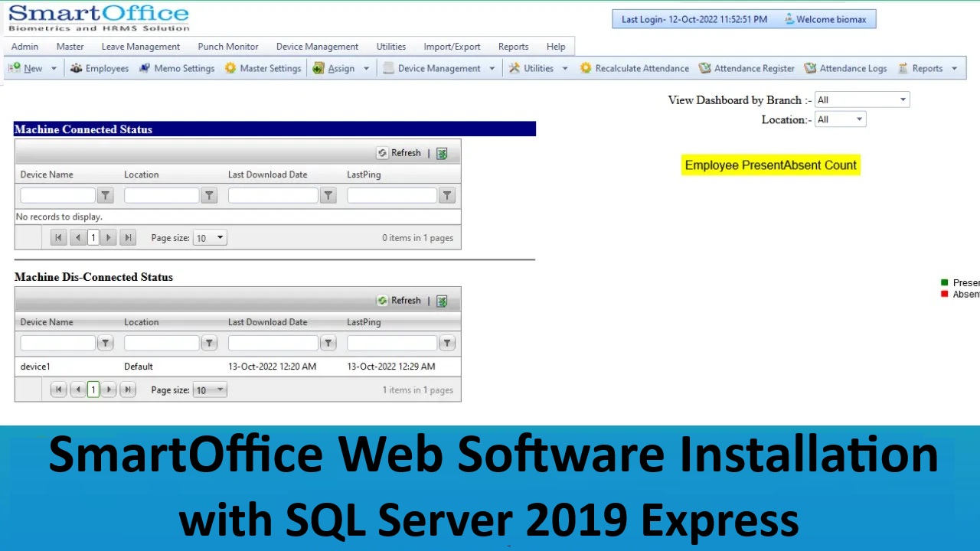Apply filter on Device Name column
Image resolution: width=980 pixels, height=551 pixels.
pyautogui.click(x=105, y=195)
